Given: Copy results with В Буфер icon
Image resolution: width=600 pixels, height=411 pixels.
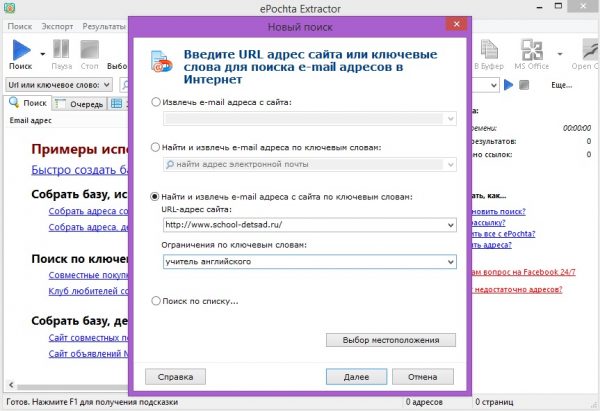Looking at the screenshot, I should [489, 50].
